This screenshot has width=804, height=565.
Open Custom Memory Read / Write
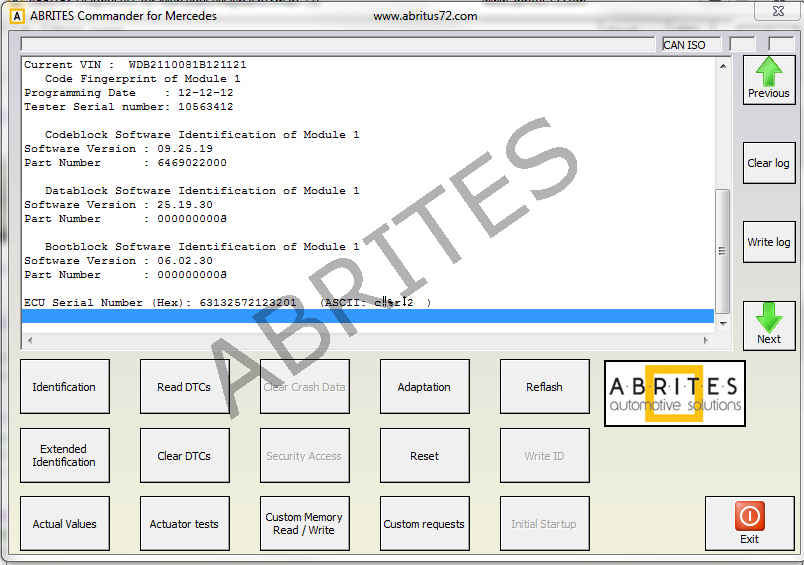[305, 523]
